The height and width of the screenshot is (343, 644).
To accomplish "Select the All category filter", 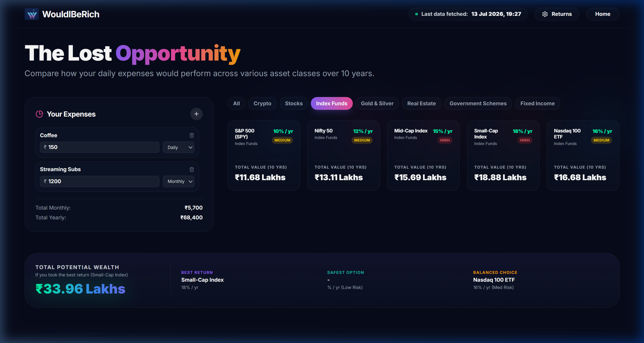I will (236, 104).
